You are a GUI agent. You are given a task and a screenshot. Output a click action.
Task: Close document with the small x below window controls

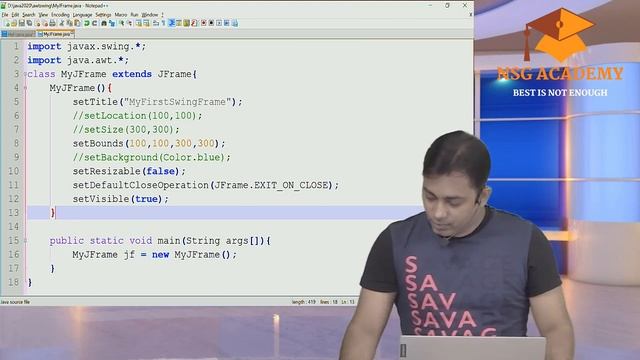click(x=470, y=15)
